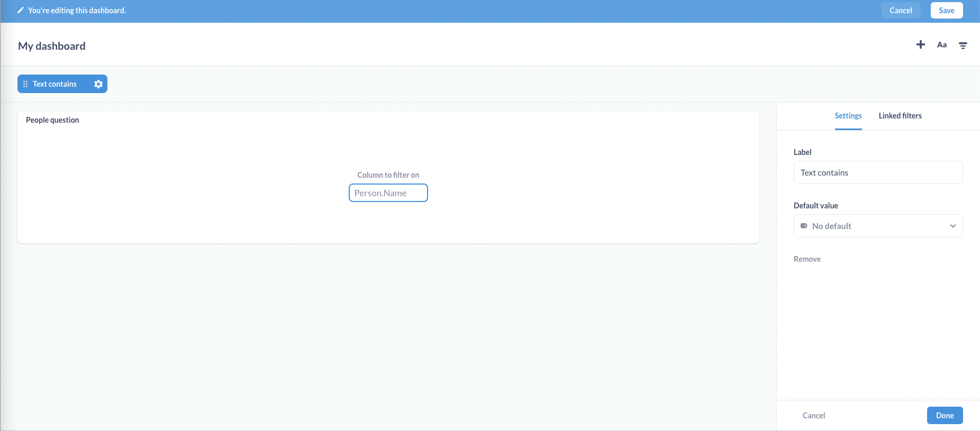Click Done in the filter sidebar

(945, 416)
